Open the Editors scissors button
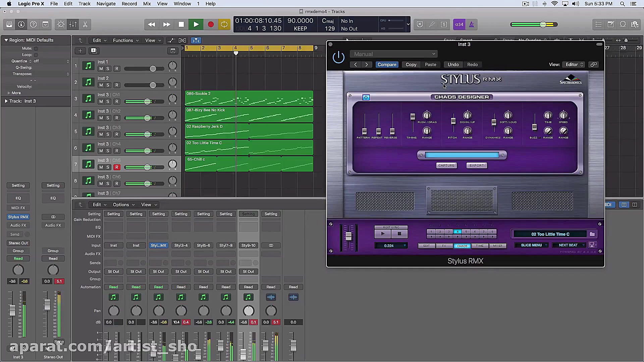This screenshot has height=362, width=644. tap(85, 24)
